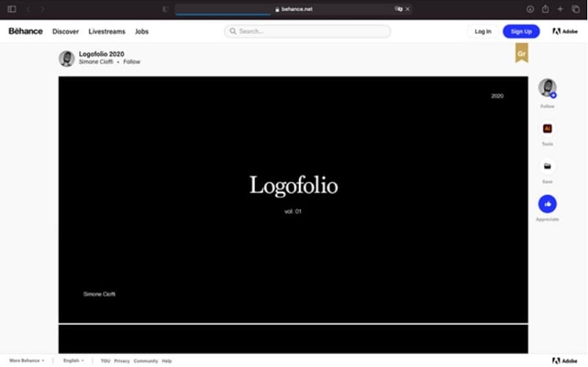Toggle the browser sidebar icon

[12, 9]
